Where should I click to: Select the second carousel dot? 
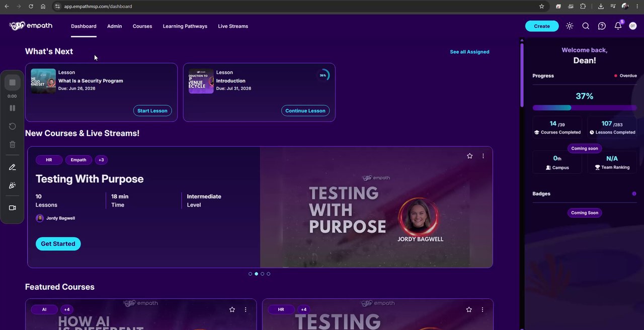257,274
